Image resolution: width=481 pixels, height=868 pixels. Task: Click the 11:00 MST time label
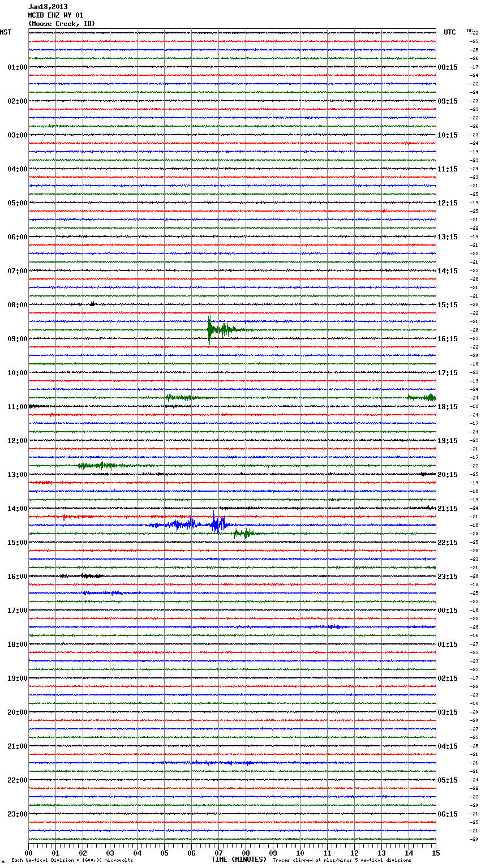(18, 407)
